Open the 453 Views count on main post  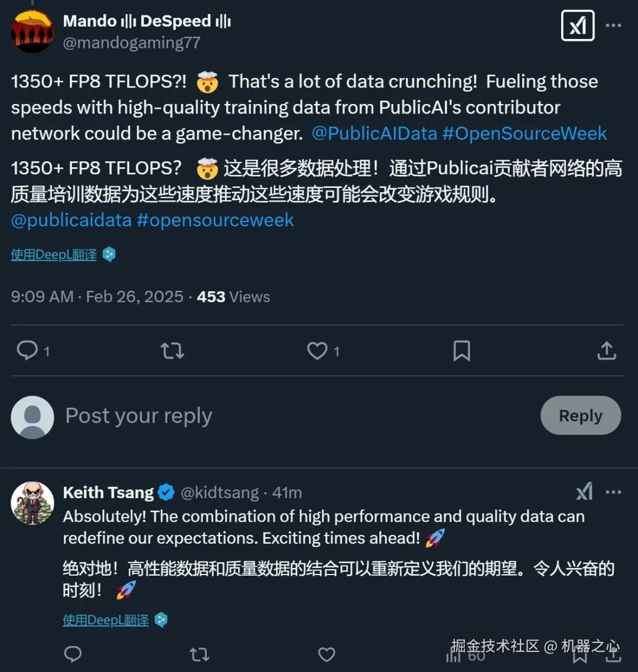[x=233, y=297]
